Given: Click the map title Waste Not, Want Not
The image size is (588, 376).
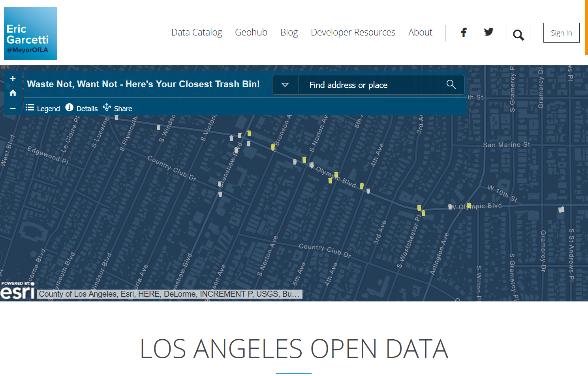Looking at the screenshot, I should (x=143, y=84).
